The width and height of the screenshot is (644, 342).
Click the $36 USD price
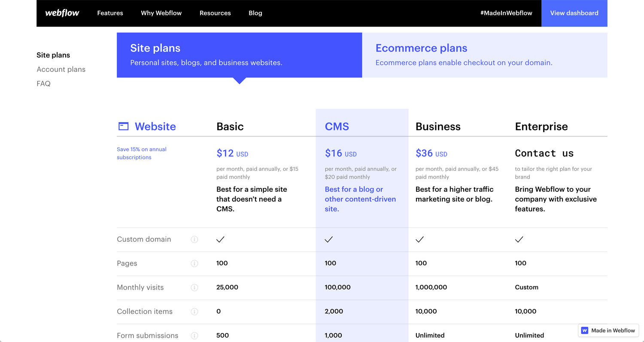point(431,153)
